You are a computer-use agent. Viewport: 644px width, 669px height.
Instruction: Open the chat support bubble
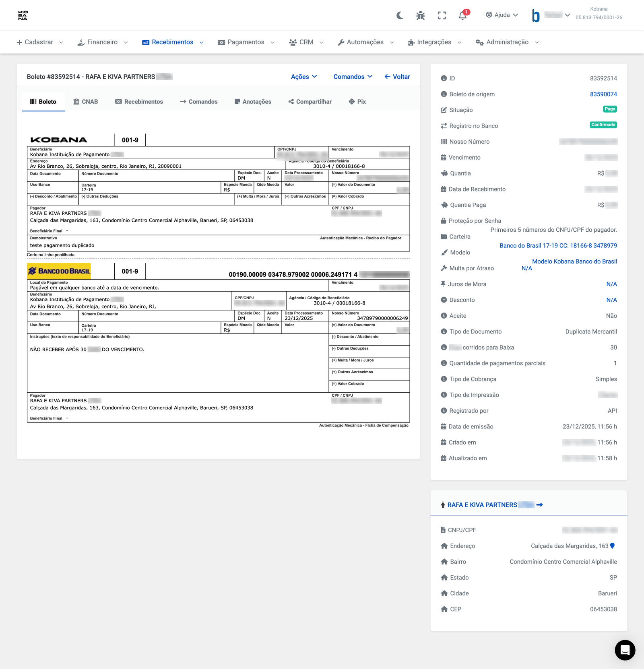625,650
